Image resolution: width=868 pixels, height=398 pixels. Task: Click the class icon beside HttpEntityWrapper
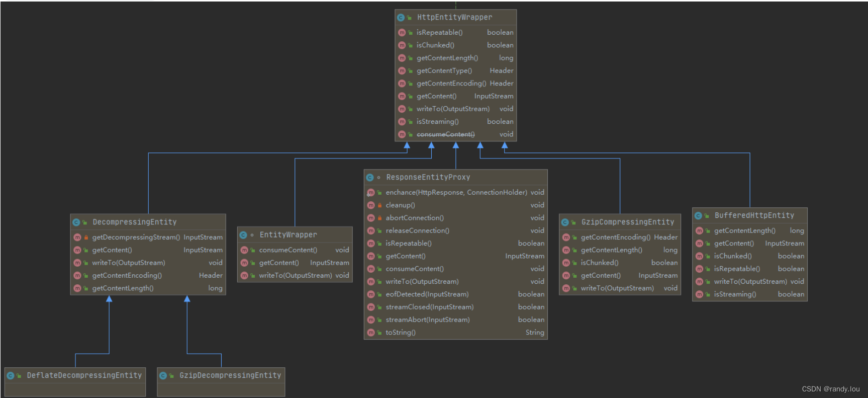click(x=401, y=18)
